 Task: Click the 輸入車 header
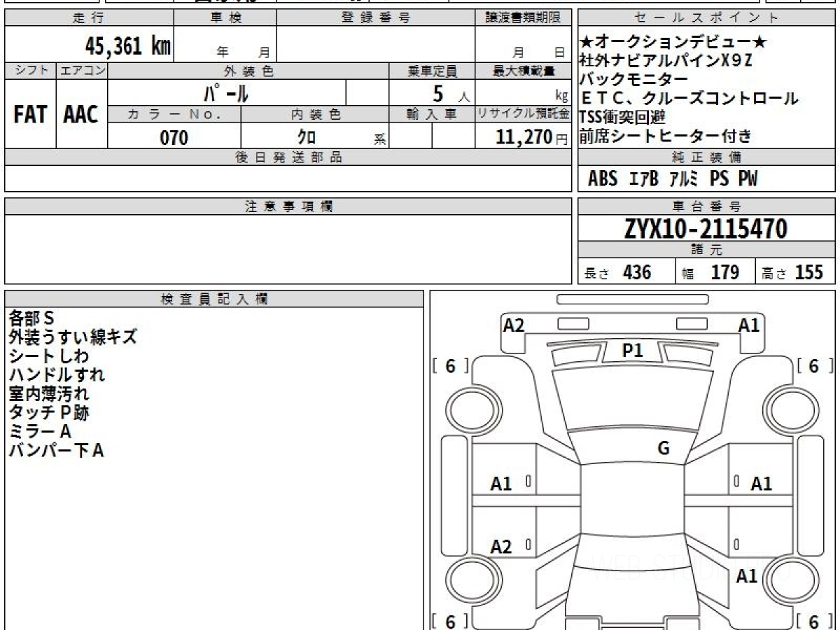tap(432, 114)
